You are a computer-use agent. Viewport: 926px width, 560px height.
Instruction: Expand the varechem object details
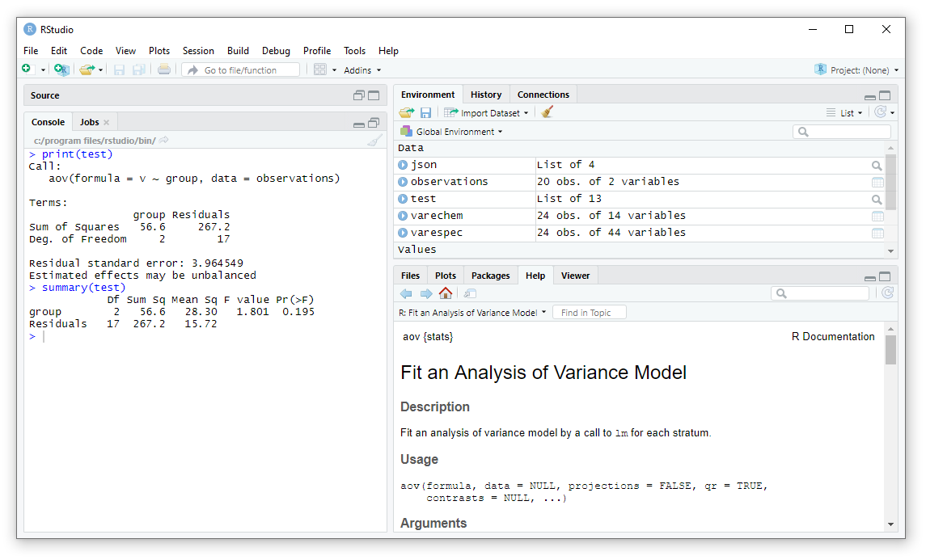click(x=403, y=216)
